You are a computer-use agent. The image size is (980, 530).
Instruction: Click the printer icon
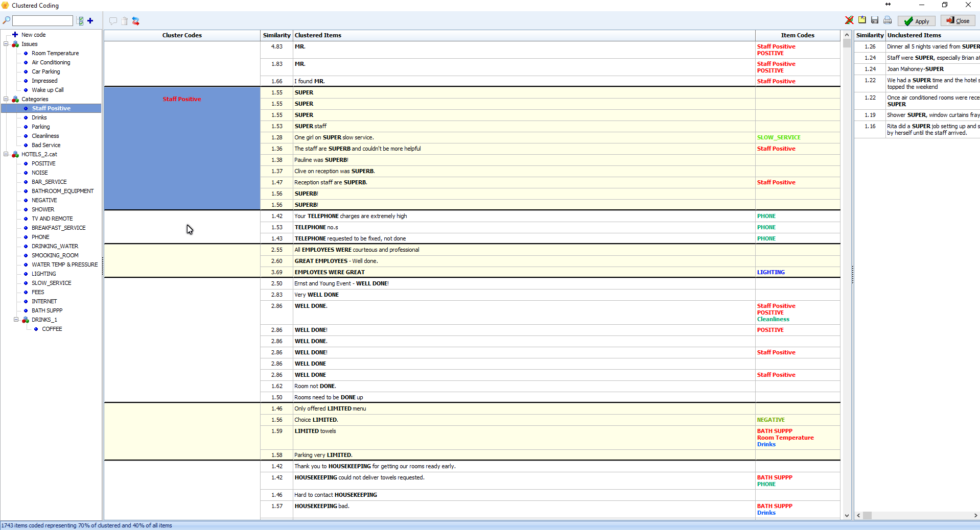click(x=888, y=20)
